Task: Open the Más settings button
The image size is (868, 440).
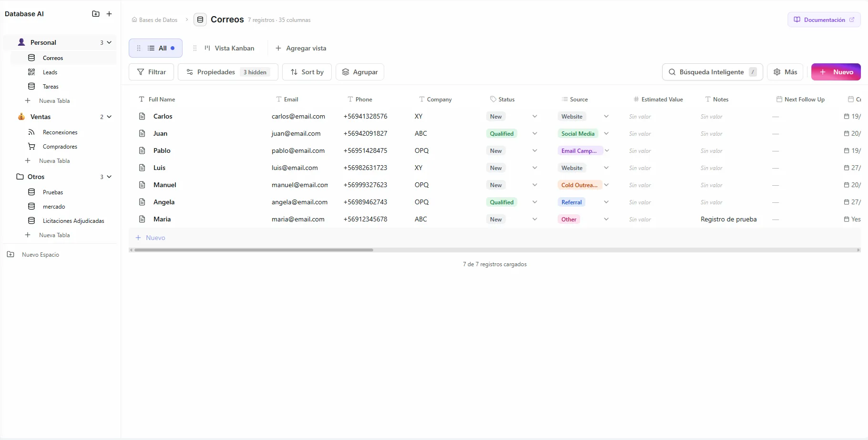Action: pos(785,72)
